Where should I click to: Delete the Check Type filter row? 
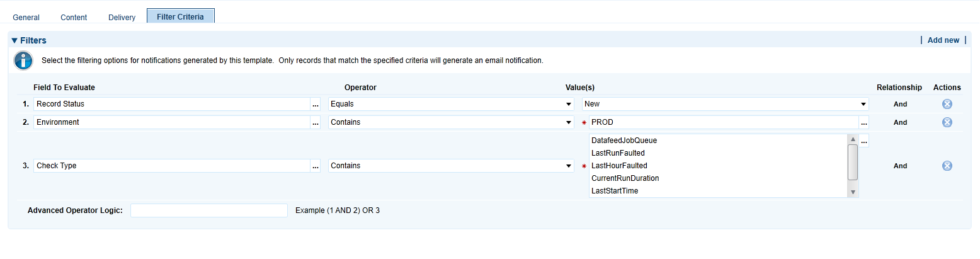947,166
